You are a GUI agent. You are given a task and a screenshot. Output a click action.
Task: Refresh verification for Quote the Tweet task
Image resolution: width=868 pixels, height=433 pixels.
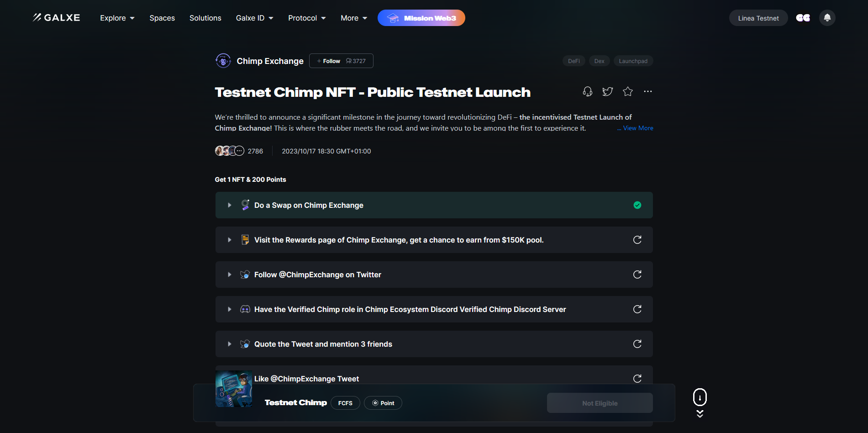(637, 344)
